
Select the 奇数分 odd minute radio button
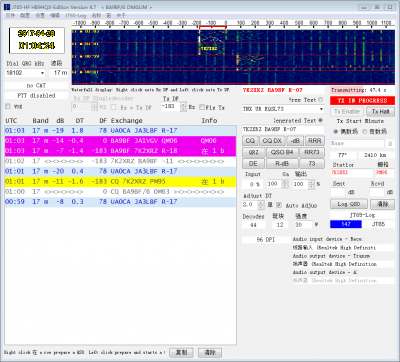(x=365, y=132)
